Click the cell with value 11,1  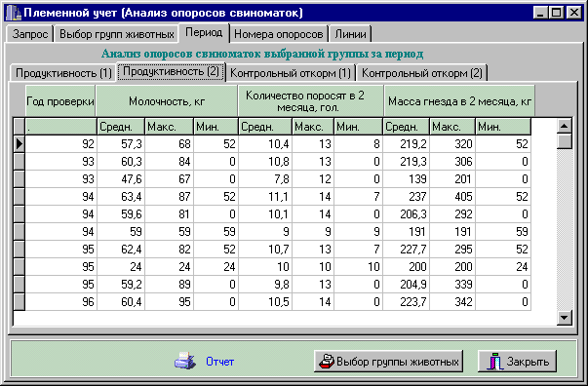tap(265, 197)
